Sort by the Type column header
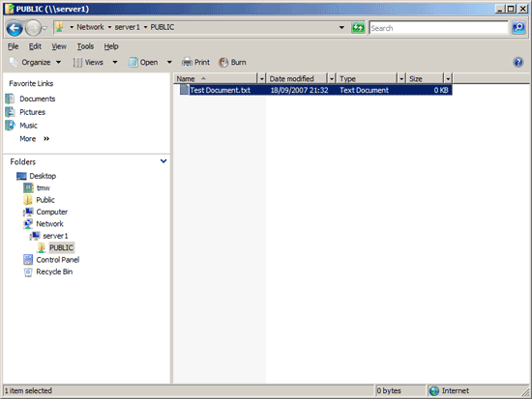The image size is (532, 399). tap(368, 78)
